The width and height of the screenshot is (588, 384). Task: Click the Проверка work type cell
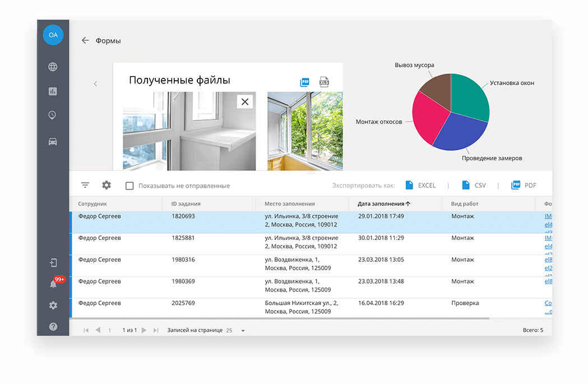tap(465, 303)
